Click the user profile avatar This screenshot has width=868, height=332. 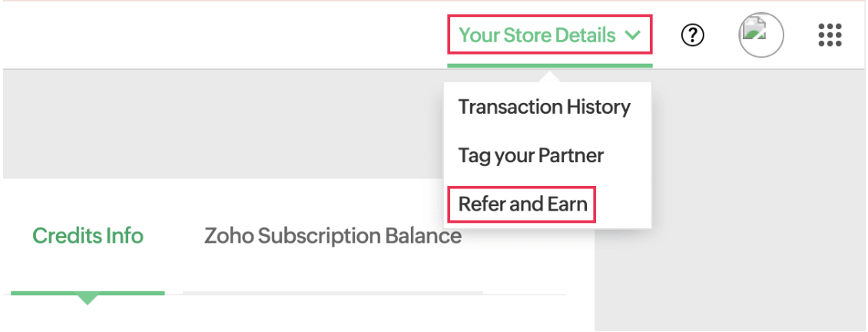(760, 35)
